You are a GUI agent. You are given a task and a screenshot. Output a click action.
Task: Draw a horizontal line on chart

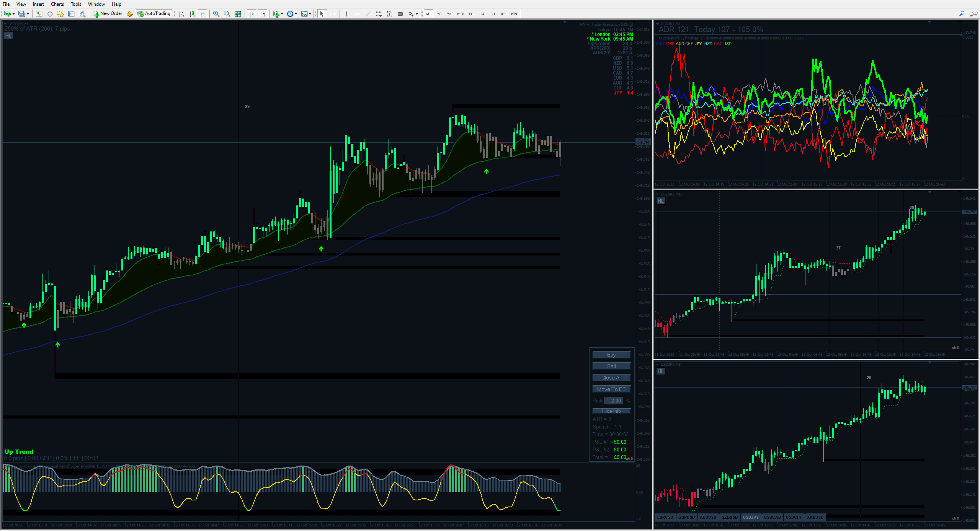pyautogui.click(x=358, y=14)
